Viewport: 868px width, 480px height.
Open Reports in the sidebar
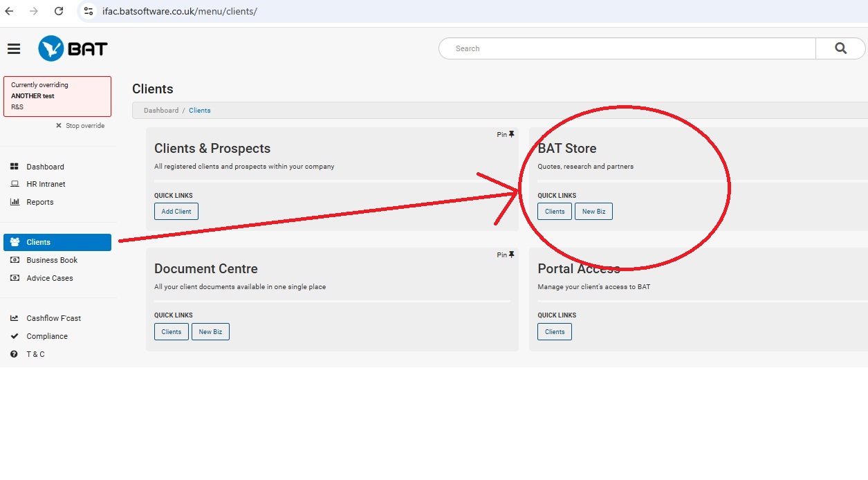[x=40, y=202]
